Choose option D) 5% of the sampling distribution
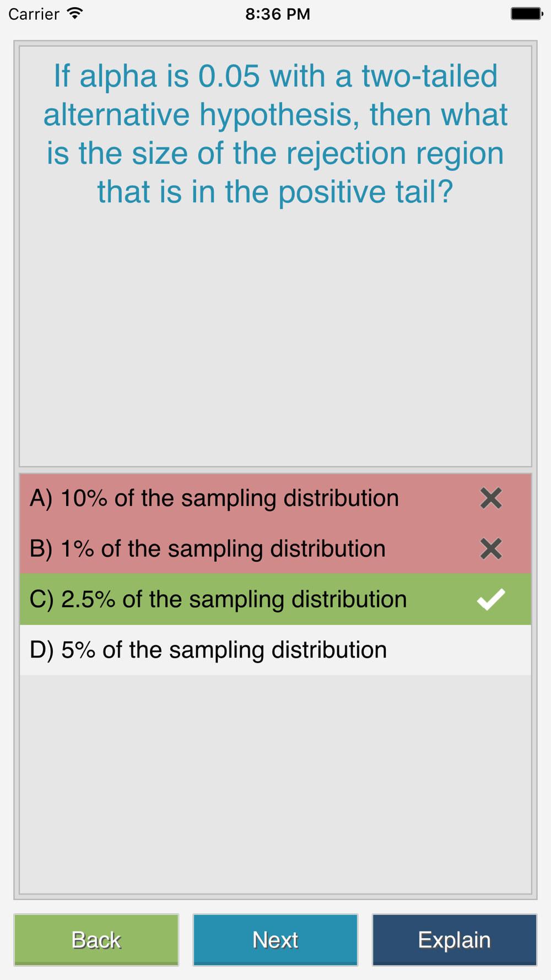 (275, 650)
